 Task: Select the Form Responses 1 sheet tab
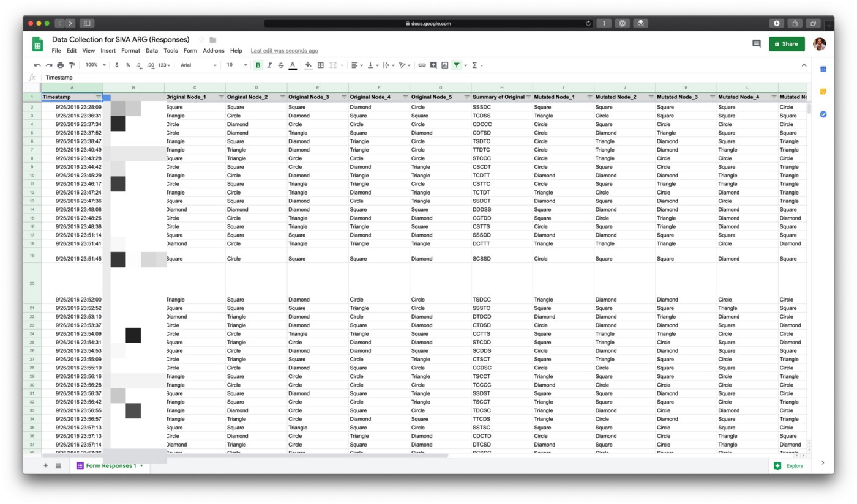pos(110,465)
